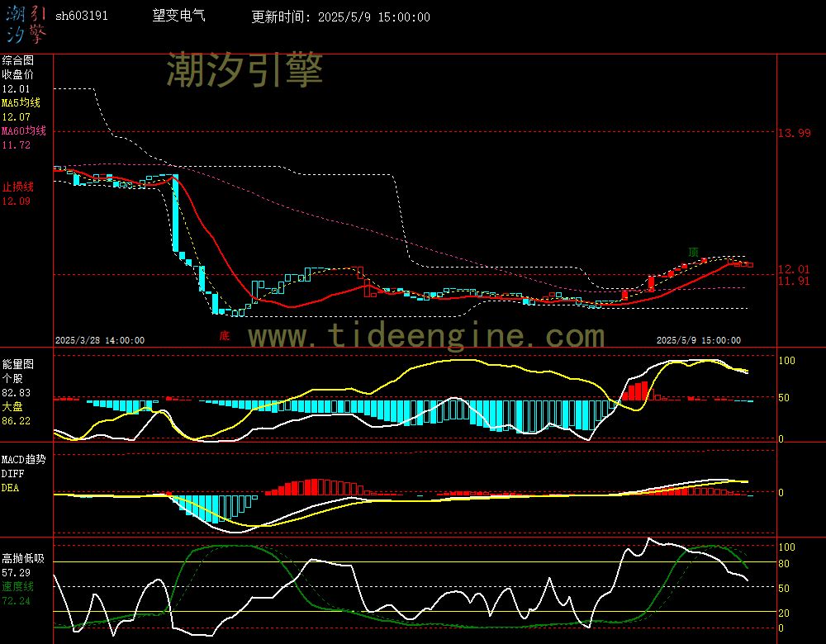826x644 pixels.
Task: Click the 11.91 price axis label
Action: (793, 281)
